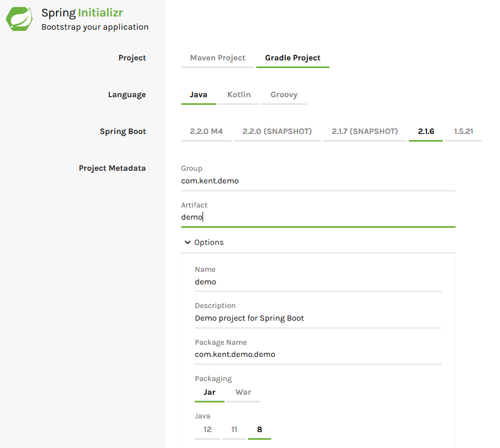Image resolution: width=500 pixels, height=448 pixels.
Task: Edit the Description text field
Action: 318,317
